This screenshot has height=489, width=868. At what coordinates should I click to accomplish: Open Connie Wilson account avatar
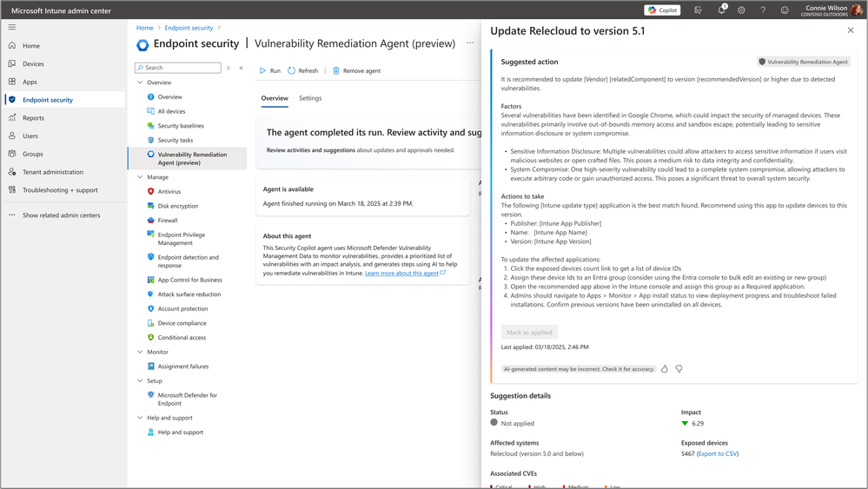pyautogui.click(x=856, y=10)
